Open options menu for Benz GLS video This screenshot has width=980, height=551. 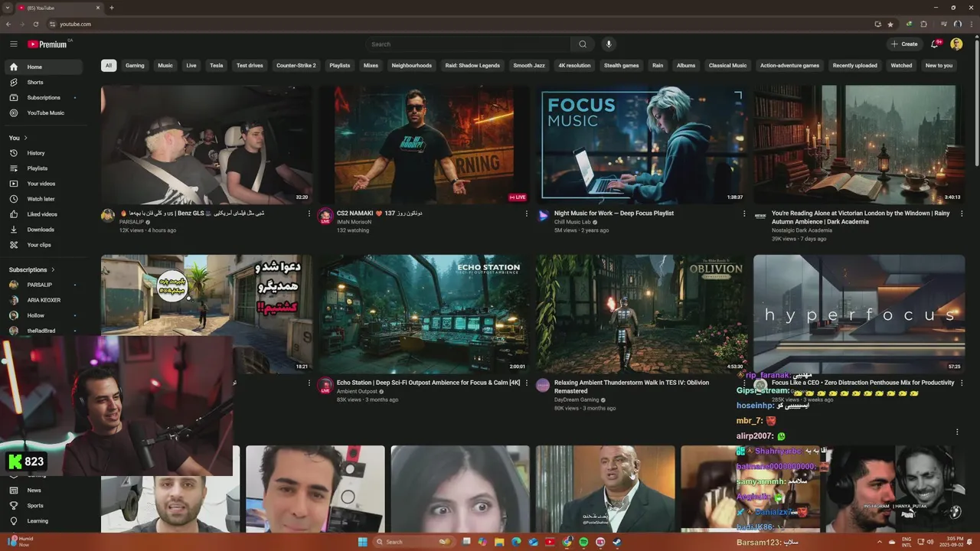[x=309, y=214]
